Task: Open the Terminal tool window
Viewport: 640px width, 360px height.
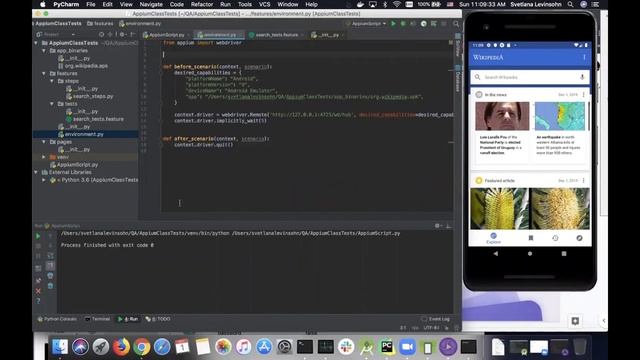Action: (97, 319)
